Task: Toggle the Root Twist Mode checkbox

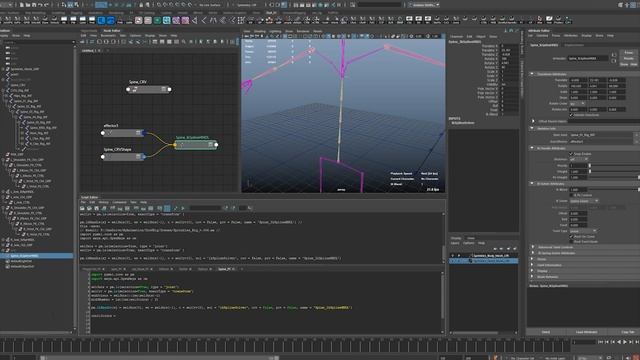Action: [571, 242]
